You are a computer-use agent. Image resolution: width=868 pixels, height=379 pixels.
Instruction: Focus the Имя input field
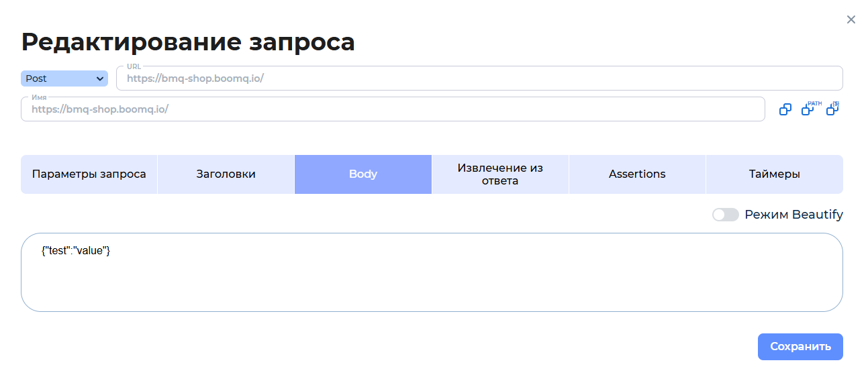[x=393, y=109]
